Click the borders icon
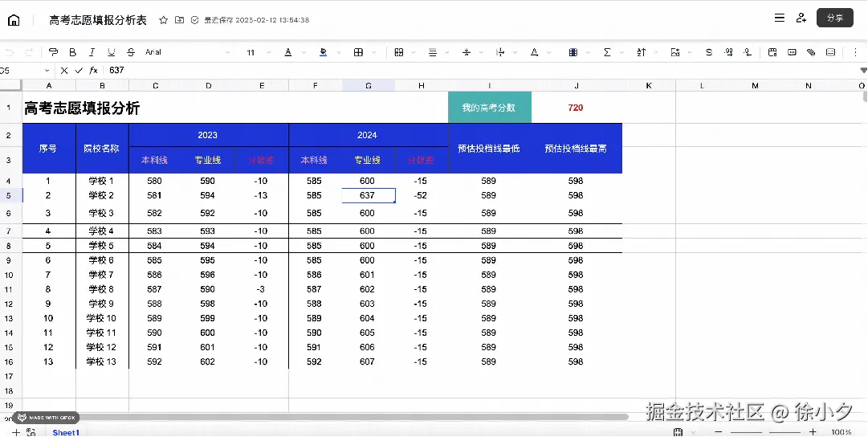The image size is (868, 437). coord(358,52)
